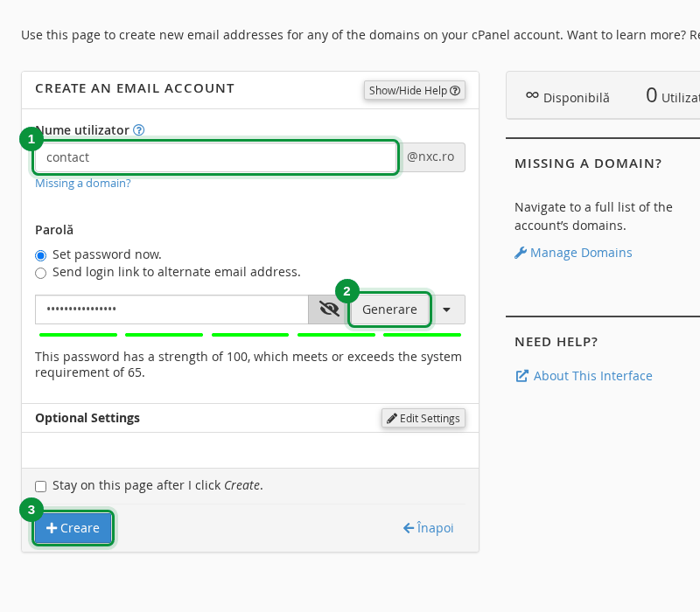
Task: Click the username help question-mark icon
Action: [139, 130]
